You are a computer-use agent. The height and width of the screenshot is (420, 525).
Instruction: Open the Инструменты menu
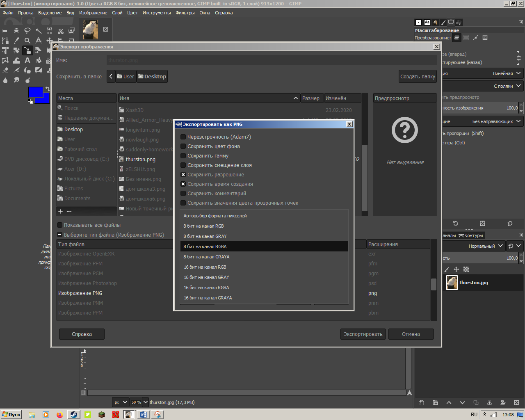pos(157,13)
